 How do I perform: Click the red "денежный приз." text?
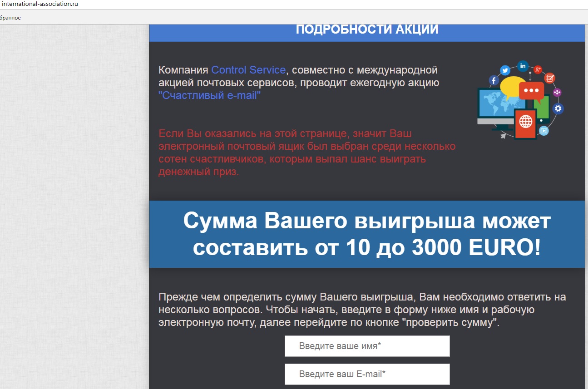coord(198,172)
